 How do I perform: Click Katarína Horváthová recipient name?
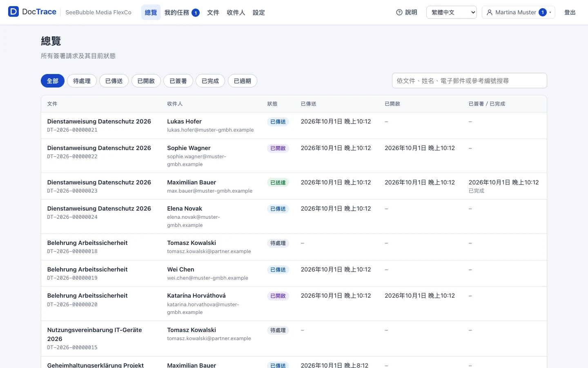196,296
